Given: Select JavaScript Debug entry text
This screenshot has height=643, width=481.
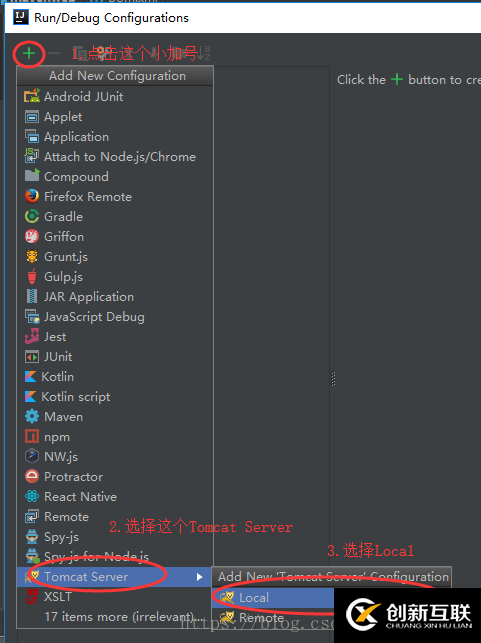Looking at the screenshot, I should coord(94,317).
